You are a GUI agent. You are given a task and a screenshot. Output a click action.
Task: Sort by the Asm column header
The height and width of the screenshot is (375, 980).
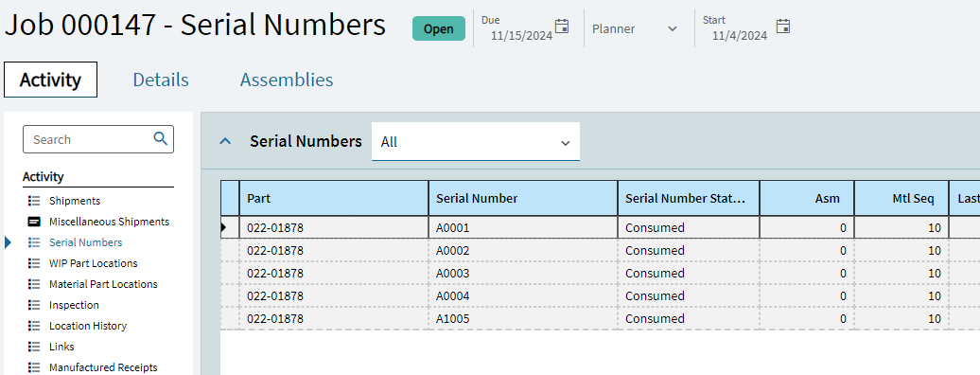pos(807,199)
